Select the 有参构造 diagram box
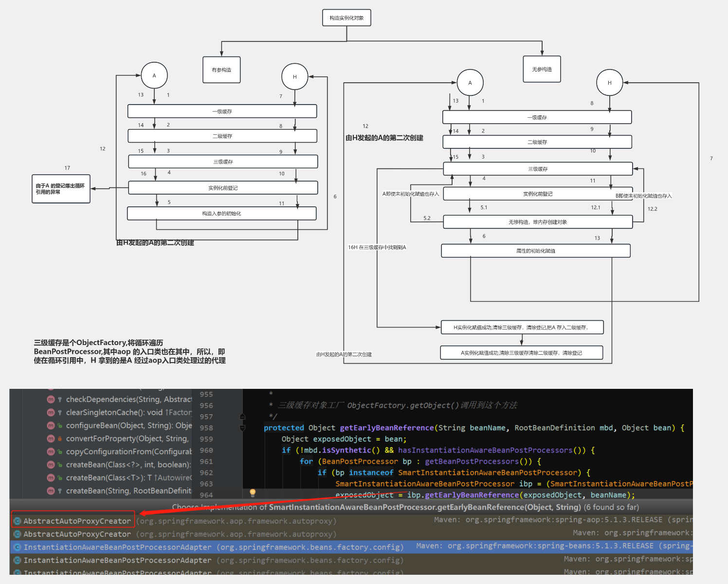Screen dimensions: 728x584 [x=221, y=70]
